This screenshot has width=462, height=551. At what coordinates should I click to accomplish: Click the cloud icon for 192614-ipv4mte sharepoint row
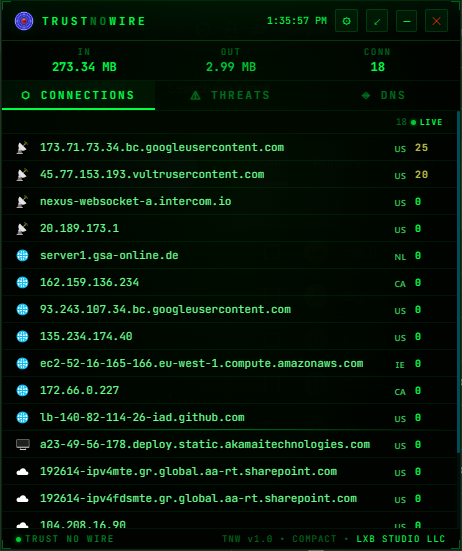point(22,472)
